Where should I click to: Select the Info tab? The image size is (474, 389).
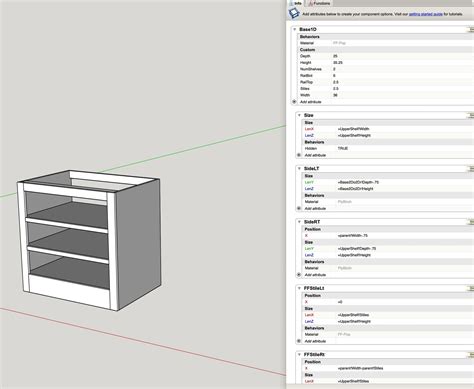tap(296, 3)
